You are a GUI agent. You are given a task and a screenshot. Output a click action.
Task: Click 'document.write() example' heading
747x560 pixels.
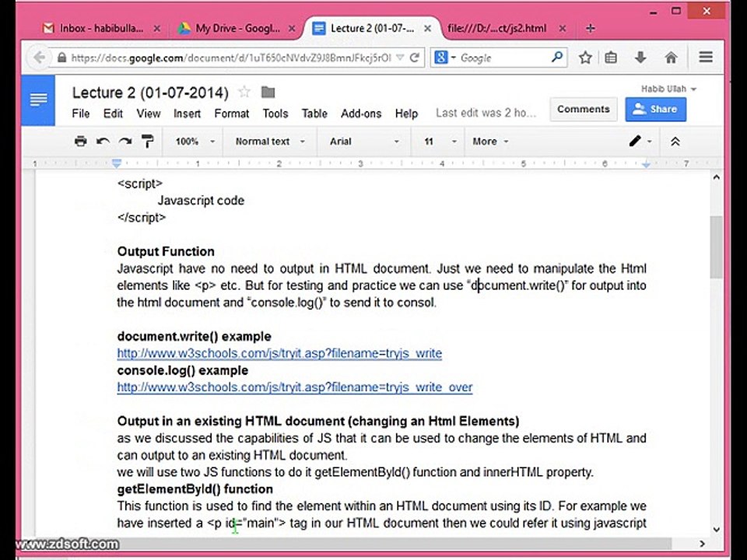[195, 336]
